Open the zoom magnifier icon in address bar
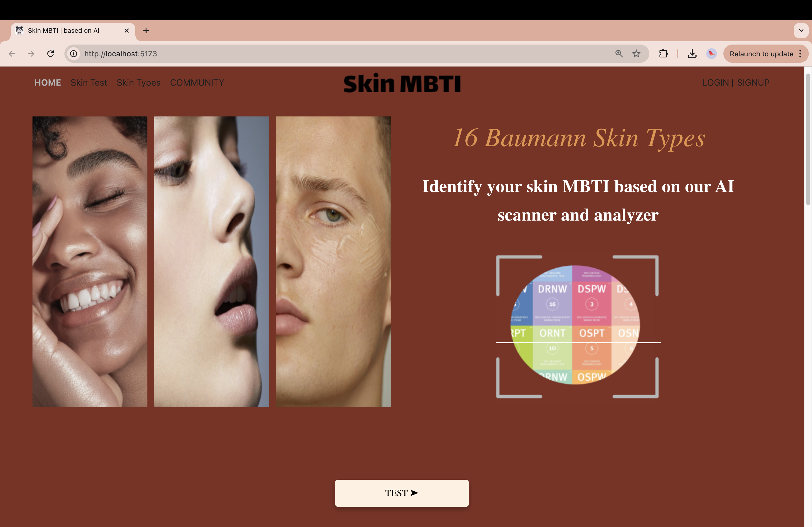The height and width of the screenshot is (527, 812). point(619,53)
